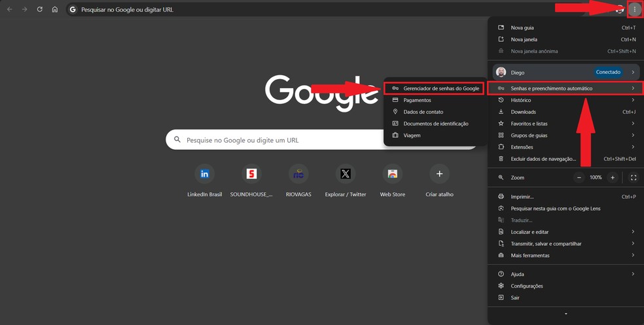Screen dimensions: 644x325
Task: Select Nova guia menu entry
Action: 566,28
